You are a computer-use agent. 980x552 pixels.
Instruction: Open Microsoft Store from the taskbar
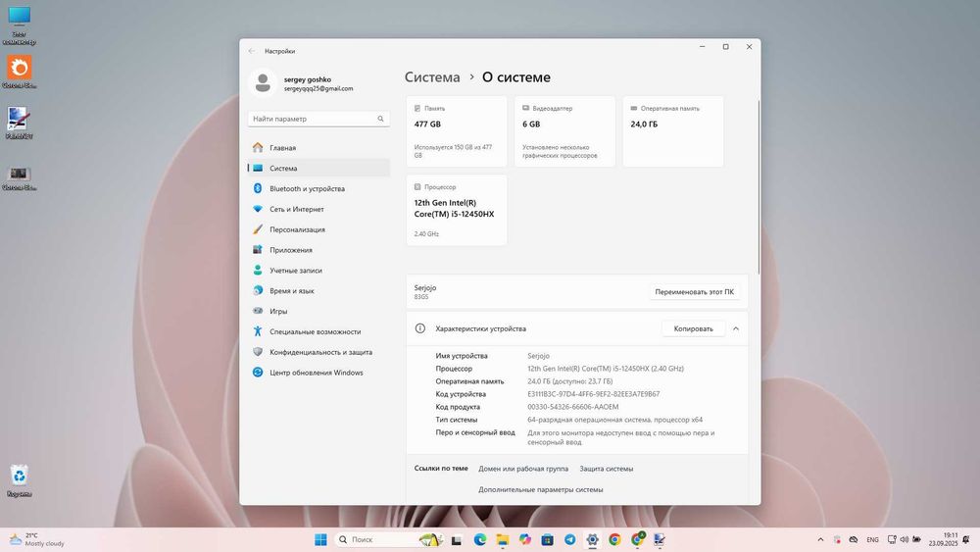[x=548, y=539]
